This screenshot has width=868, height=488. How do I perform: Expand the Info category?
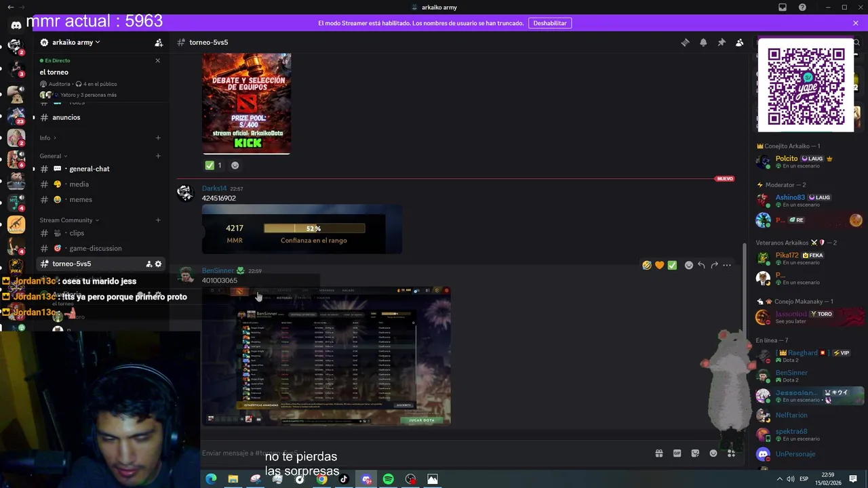[47, 138]
